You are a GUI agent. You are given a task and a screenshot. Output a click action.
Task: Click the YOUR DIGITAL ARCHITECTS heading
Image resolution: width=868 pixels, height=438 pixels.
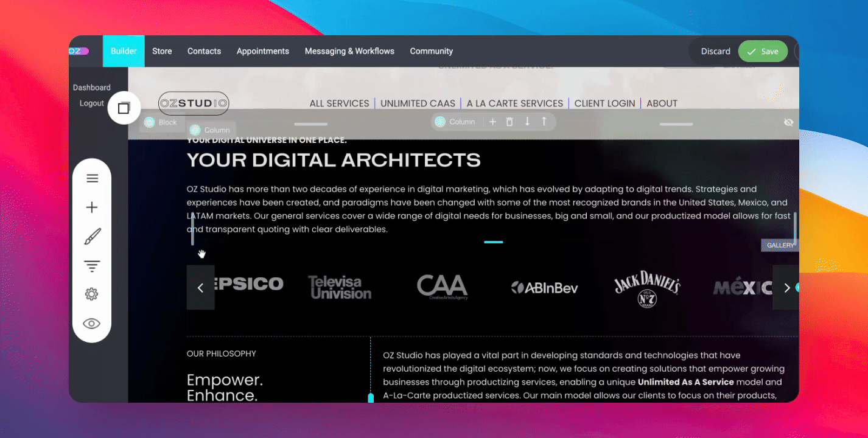tap(334, 160)
